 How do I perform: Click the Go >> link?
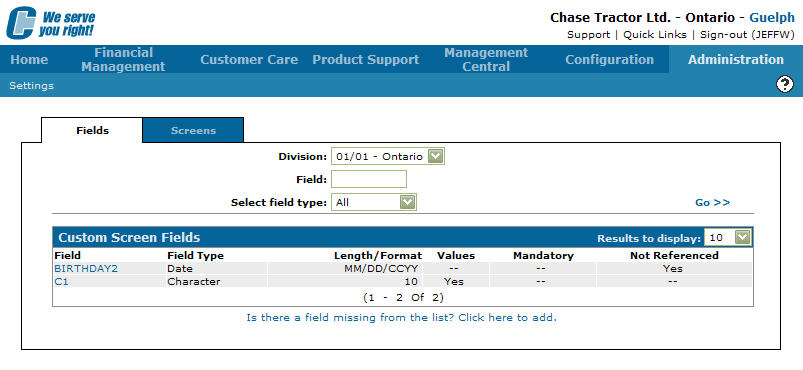tap(712, 202)
